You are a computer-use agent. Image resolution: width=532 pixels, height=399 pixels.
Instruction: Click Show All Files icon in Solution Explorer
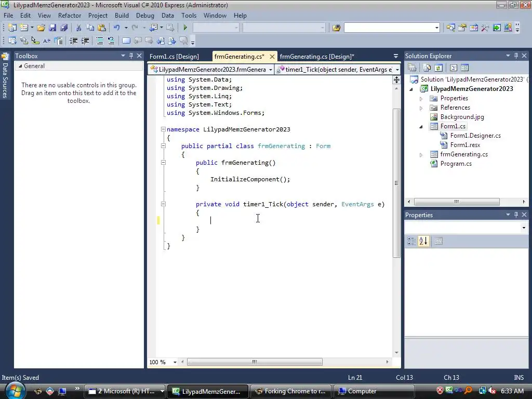pos(427,68)
